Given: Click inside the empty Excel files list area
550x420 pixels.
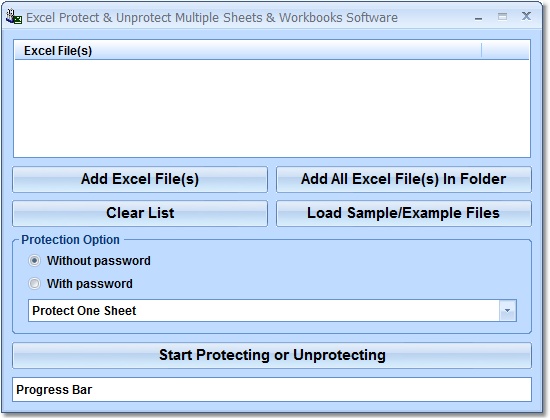Looking at the screenshot, I should 272,108.
